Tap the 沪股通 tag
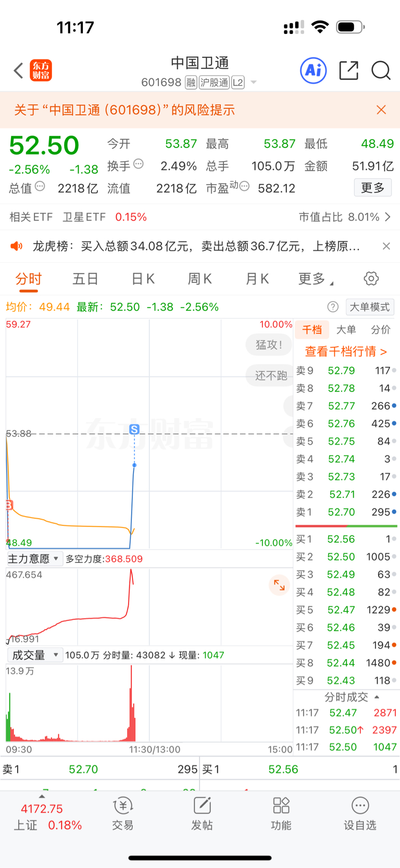The height and width of the screenshot is (868, 400). 215,82
